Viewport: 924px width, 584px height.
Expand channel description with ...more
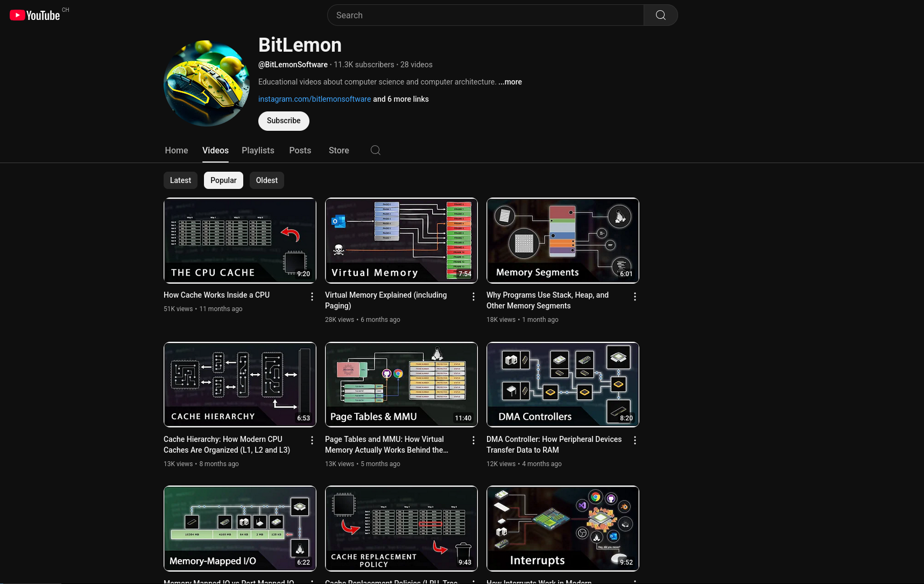510,82
